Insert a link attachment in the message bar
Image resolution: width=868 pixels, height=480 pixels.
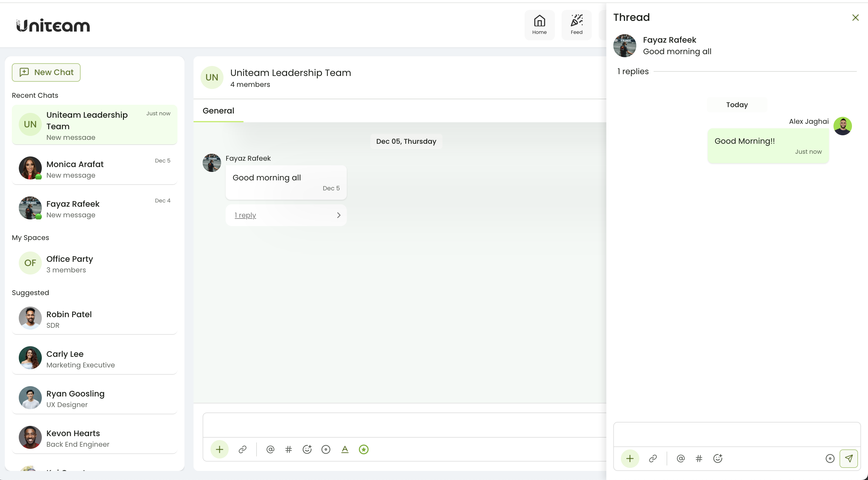point(243,449)
